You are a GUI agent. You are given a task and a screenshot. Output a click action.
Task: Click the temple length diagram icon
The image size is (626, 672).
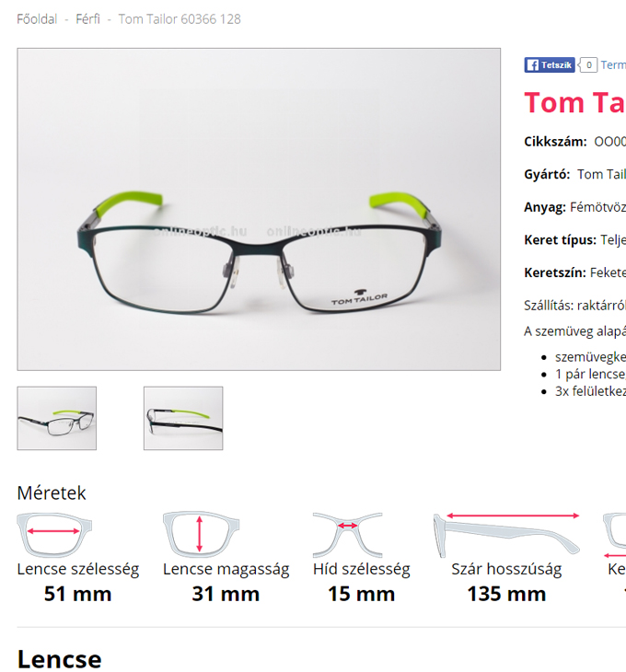pyautogui.click(x=507, y=535)
